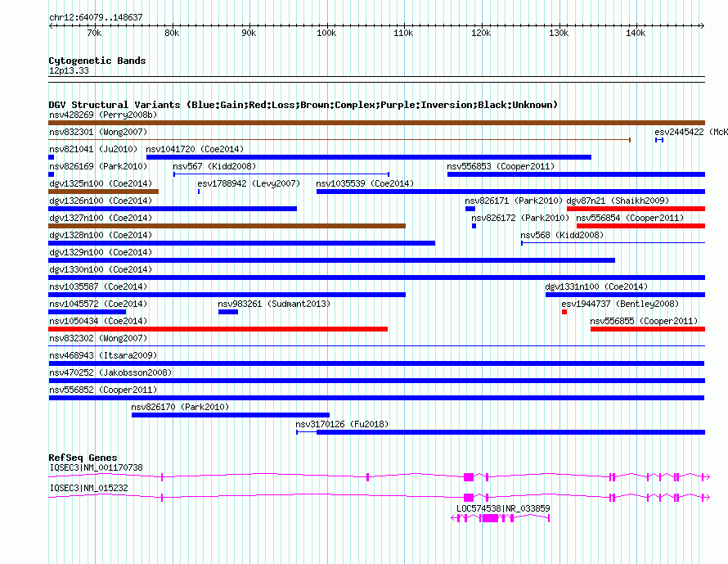Click the brown dgv1327n100 complex variant bar

coord(227,226)
